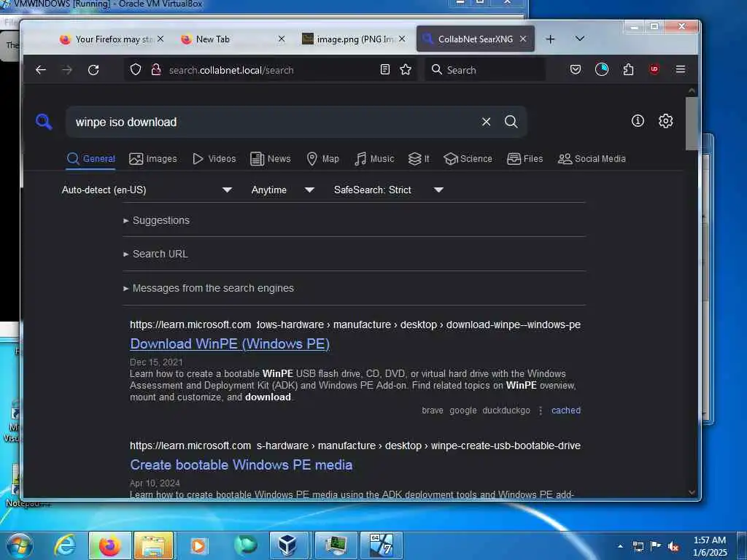Image resolution: width=747 pixels, height=560 pixels.
Task: Open the uBlock Origin extension icon
Action: pos(654,69)
